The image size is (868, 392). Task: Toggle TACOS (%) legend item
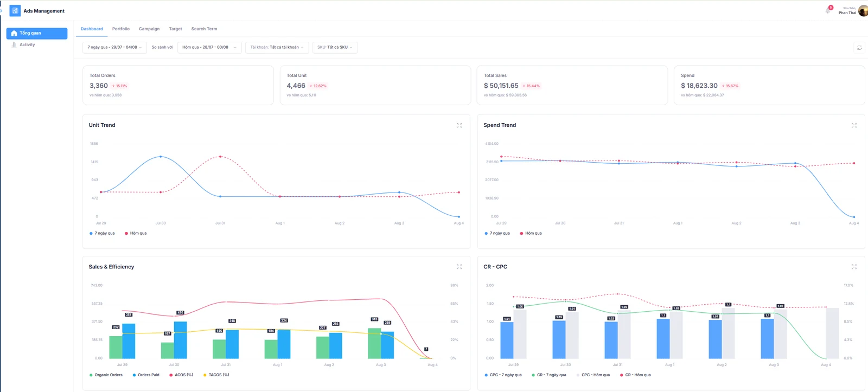coord(216,375)
